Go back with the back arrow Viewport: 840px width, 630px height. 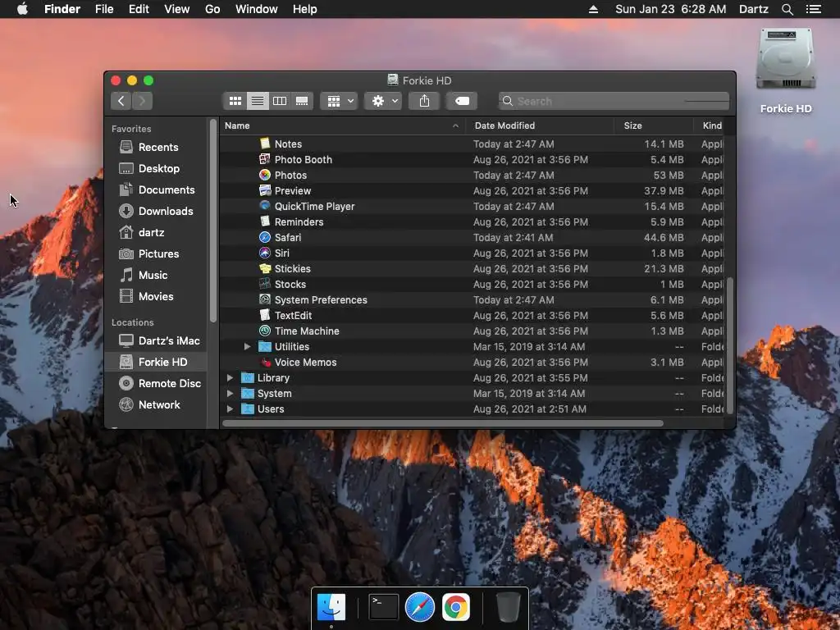coord(121,101)
